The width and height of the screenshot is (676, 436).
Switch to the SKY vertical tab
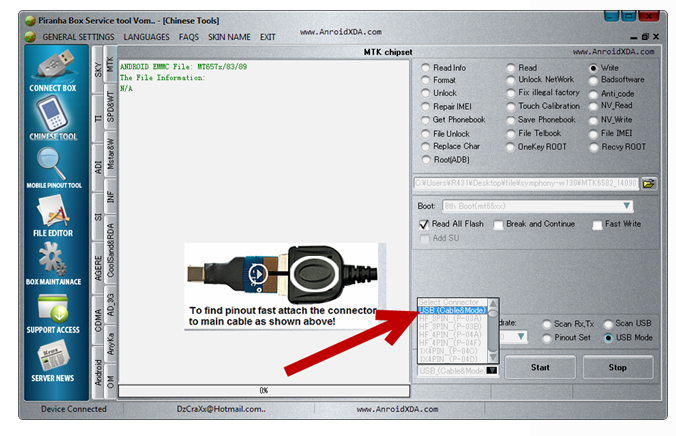pyautogui.click(x=98, y=70)
